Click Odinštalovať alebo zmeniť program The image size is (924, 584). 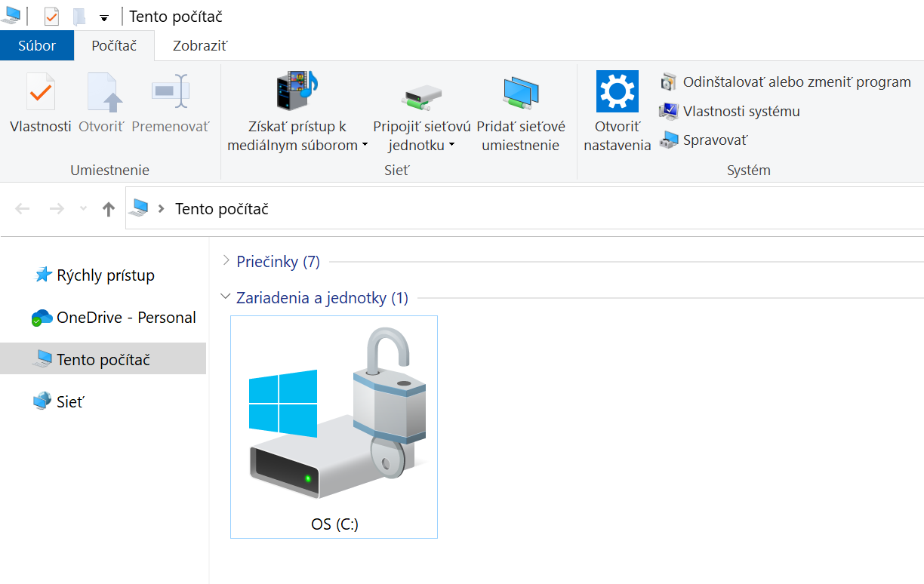point(796,82)
